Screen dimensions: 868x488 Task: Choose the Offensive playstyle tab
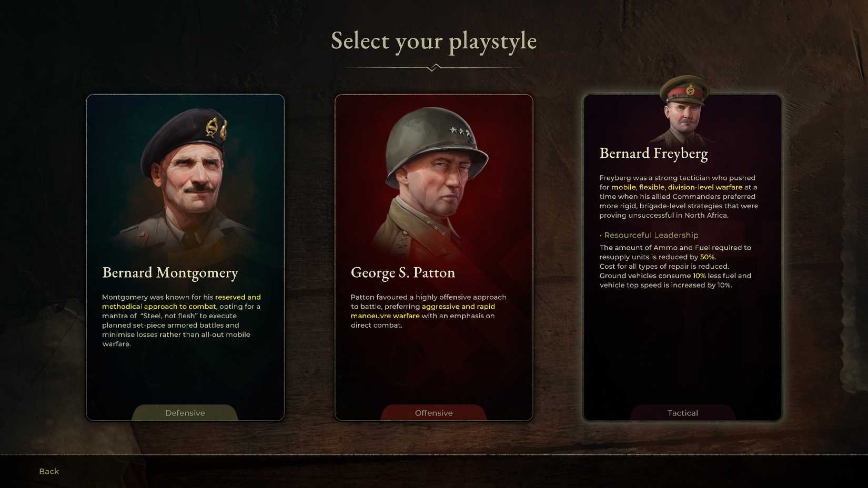[x=433, y=413]
